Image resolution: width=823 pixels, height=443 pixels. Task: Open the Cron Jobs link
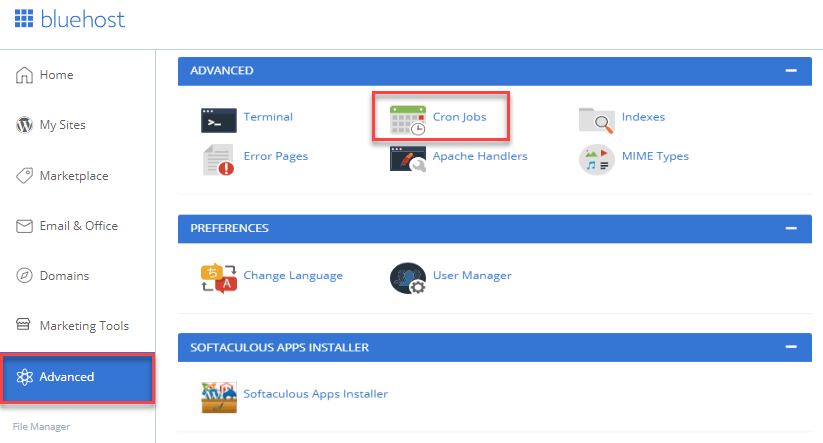coord(459,117)
